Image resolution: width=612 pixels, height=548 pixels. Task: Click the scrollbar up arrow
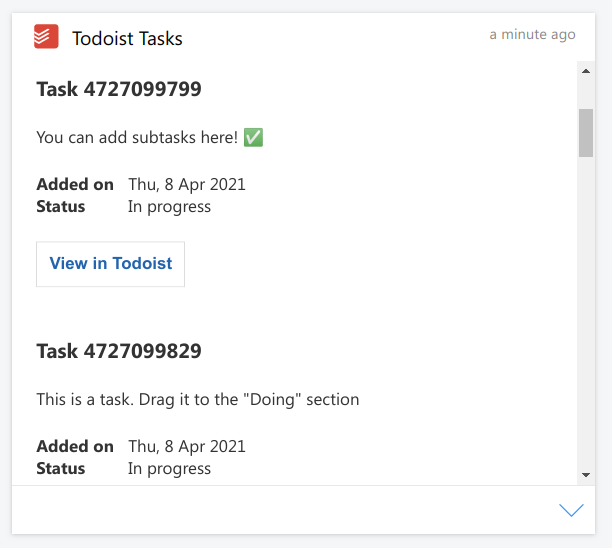[586, 69]
